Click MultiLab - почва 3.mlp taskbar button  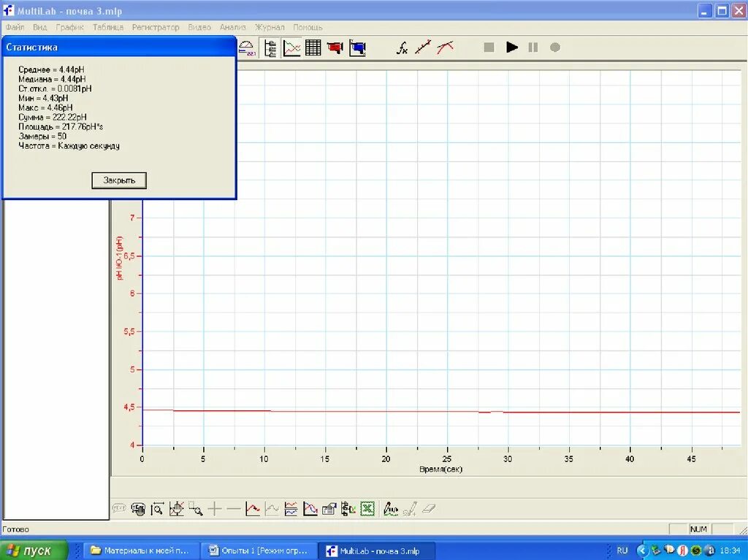pyautogui.click(x=376, y=551)
